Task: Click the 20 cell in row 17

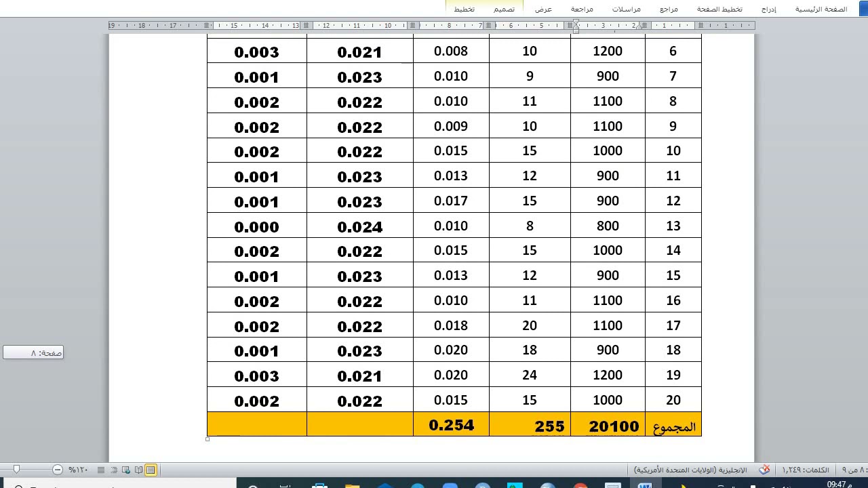Action: pos(530,325)
